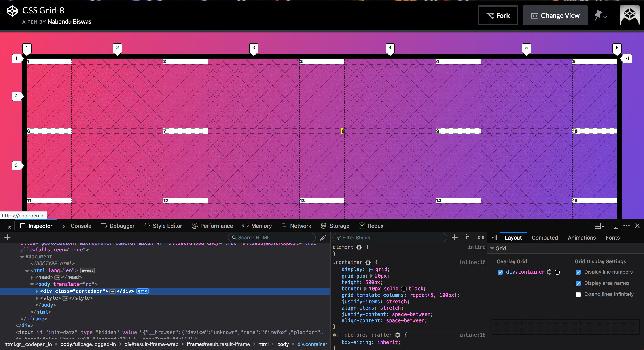Focus the Search HTML field
644x350 pixels.
(x=271, y=238)
